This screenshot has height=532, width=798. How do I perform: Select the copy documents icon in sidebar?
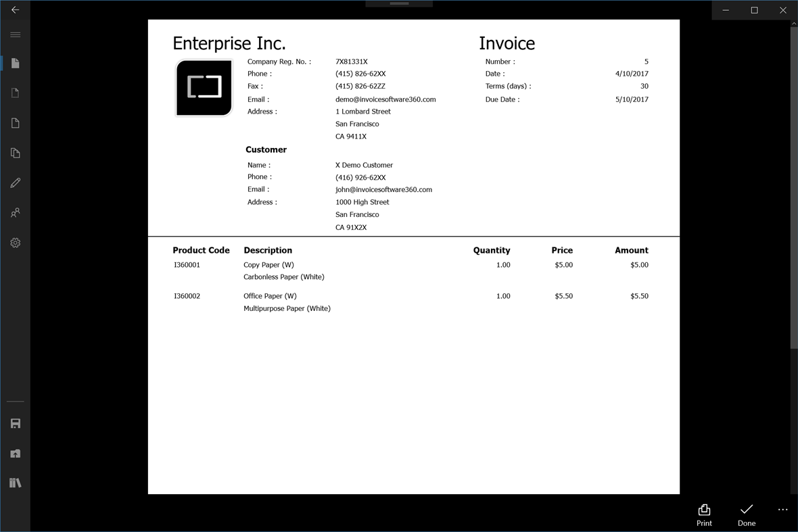coord(15,153)
